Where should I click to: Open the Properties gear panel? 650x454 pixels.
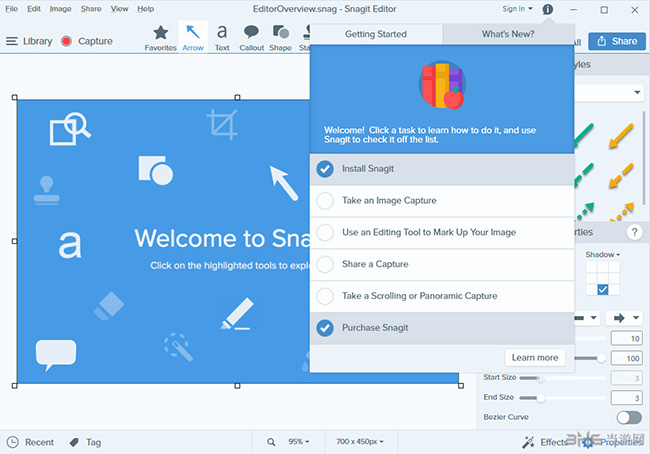click(612, 443)
